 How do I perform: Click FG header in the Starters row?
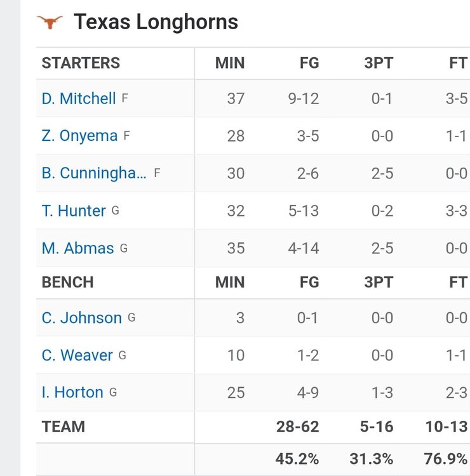(x=309, y=63)
